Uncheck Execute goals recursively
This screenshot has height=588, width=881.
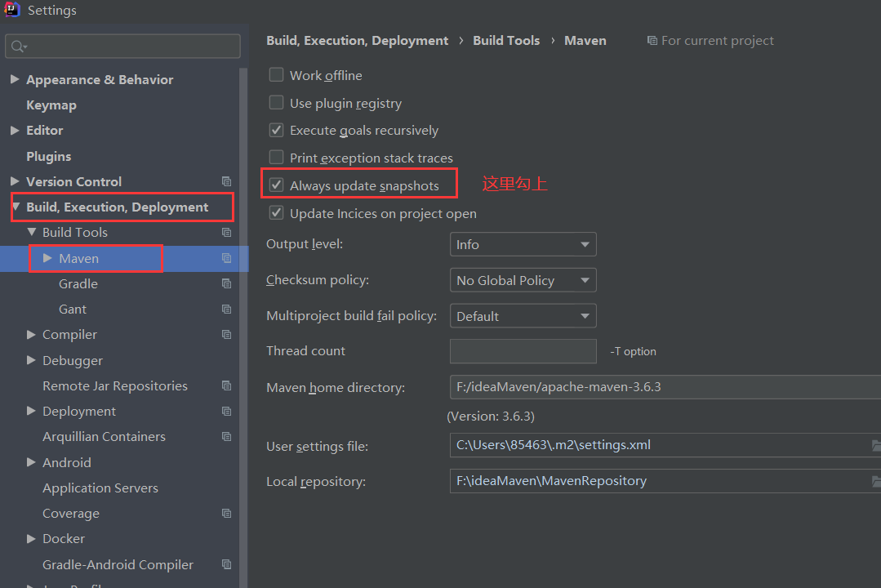(x=277, y=130)
